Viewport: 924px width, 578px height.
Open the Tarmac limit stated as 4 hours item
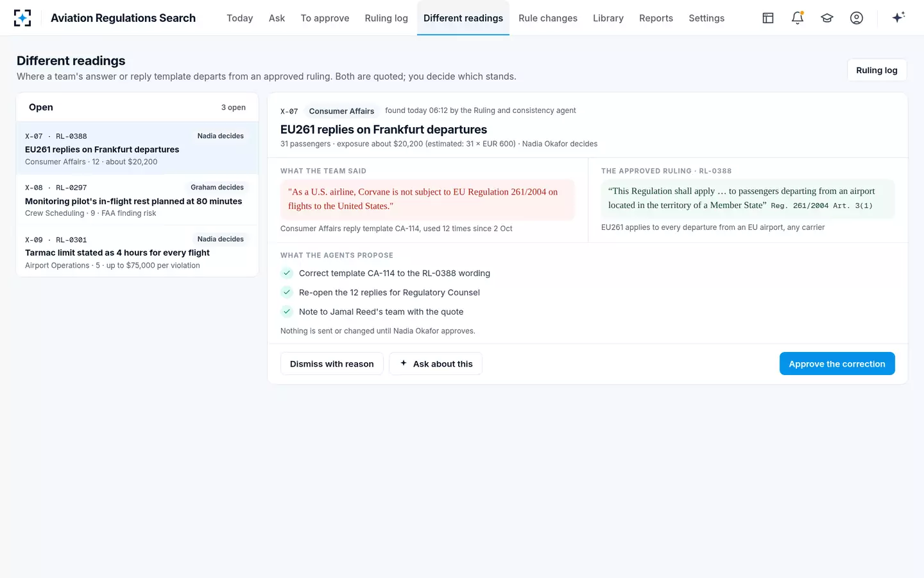pos(137,252)
